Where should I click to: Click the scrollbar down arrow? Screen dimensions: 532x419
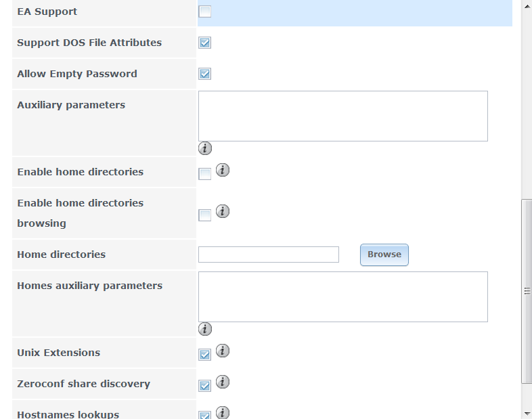(x=527, y=413)
